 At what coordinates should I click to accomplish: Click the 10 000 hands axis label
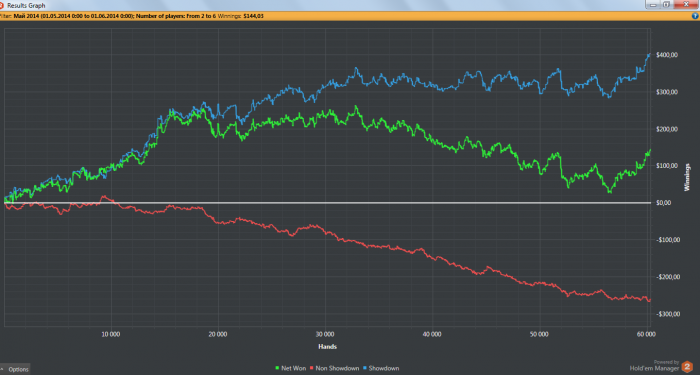[111, 334]
